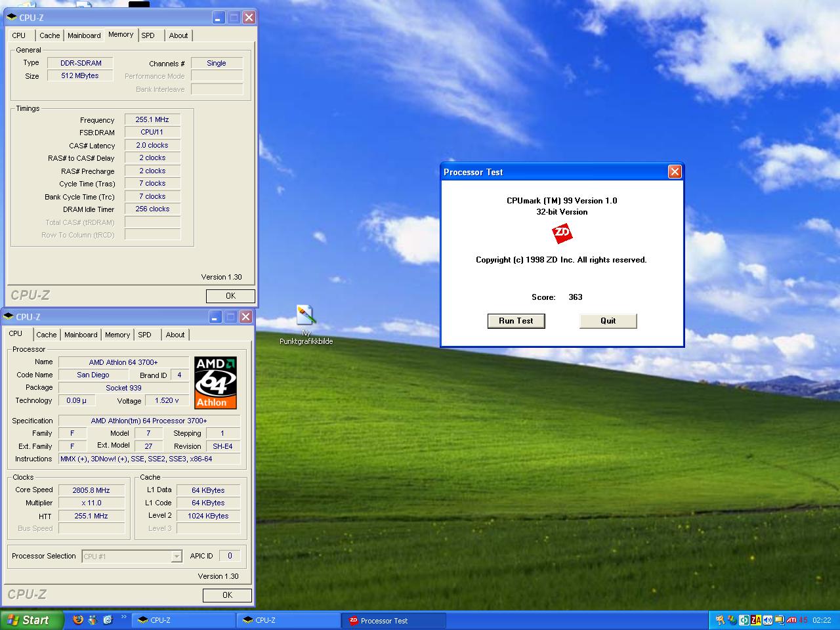The height and width of the screenshot is (630, 840).
Task: Click the upper CPU-Z title bar icon
Action: 12,18
